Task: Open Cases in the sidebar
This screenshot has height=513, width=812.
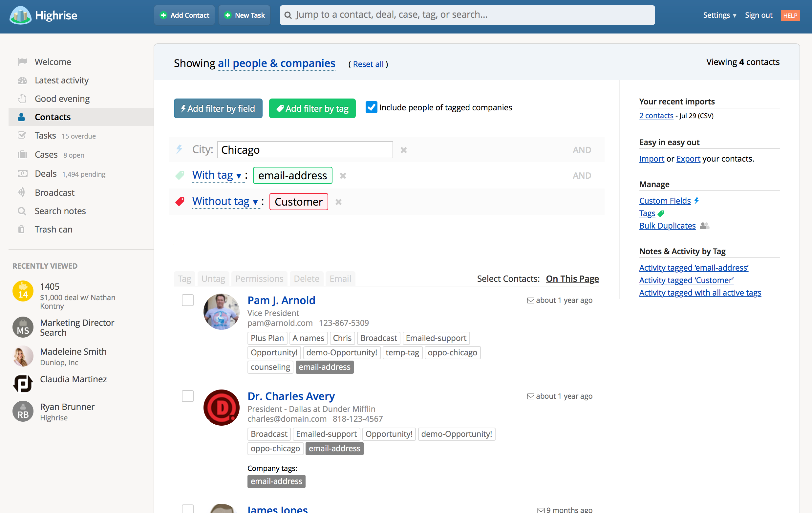Action: [46, 155]
